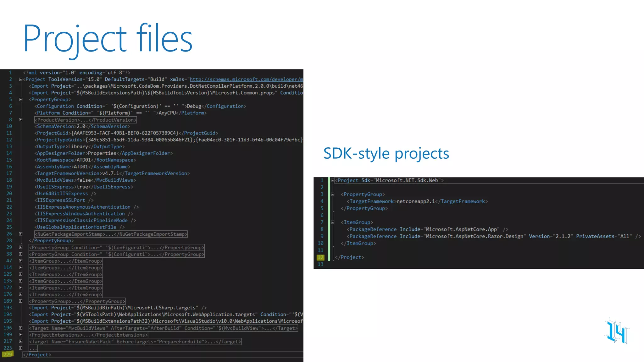
Task: Expand the collapsed ProductVersion node
Action: pos(20,120)
